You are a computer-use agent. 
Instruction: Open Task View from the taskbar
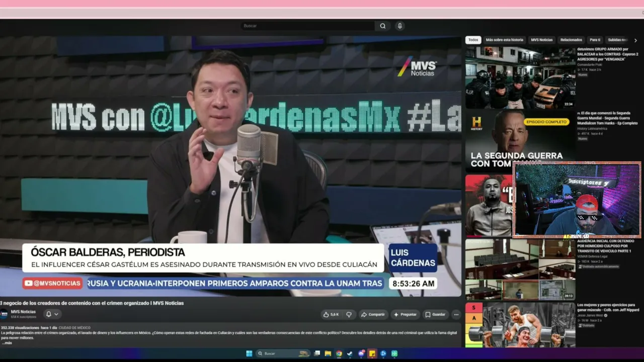point(318,353)
